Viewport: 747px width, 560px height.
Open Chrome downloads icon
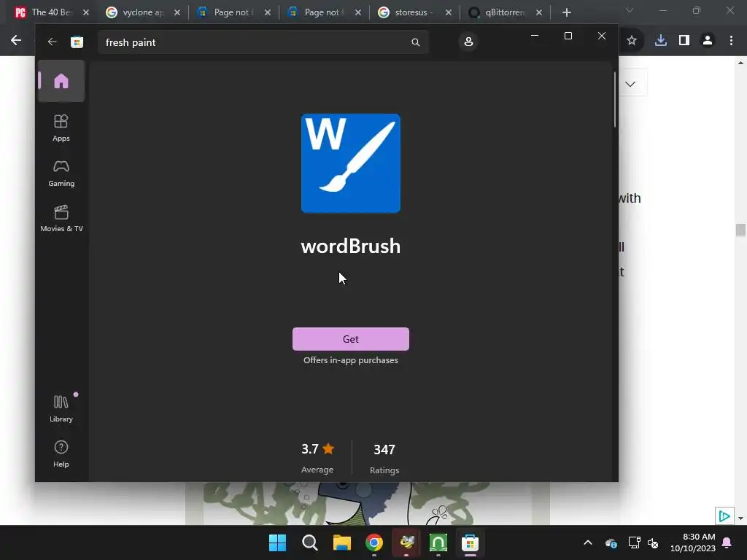660,41
